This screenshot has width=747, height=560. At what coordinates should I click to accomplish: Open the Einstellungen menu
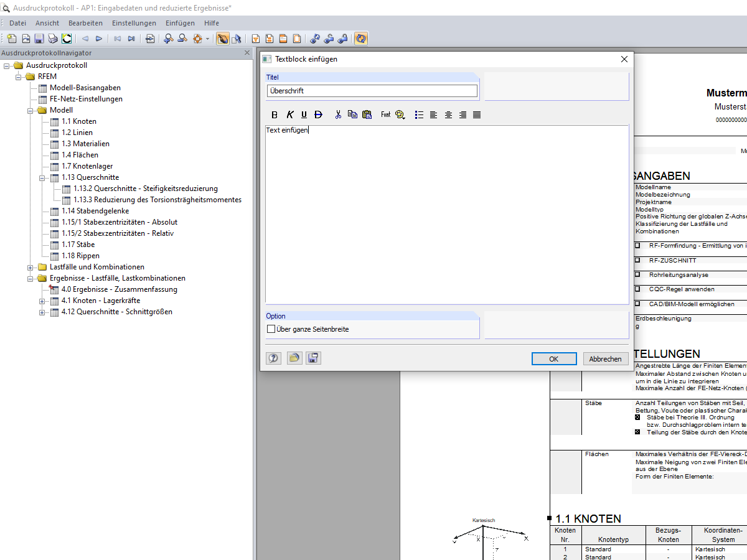click(134, 23)
